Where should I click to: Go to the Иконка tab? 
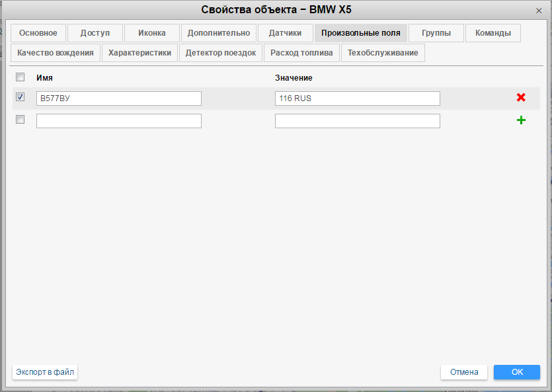[x=152, y=33]
